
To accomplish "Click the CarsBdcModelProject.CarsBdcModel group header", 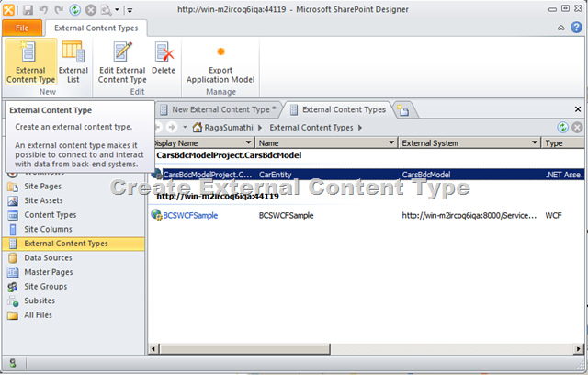I will click(x=229, y=155).
